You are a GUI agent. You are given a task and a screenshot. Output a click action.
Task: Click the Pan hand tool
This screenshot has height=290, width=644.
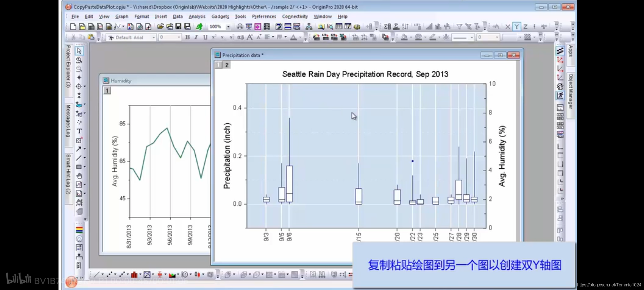[79, 176]
